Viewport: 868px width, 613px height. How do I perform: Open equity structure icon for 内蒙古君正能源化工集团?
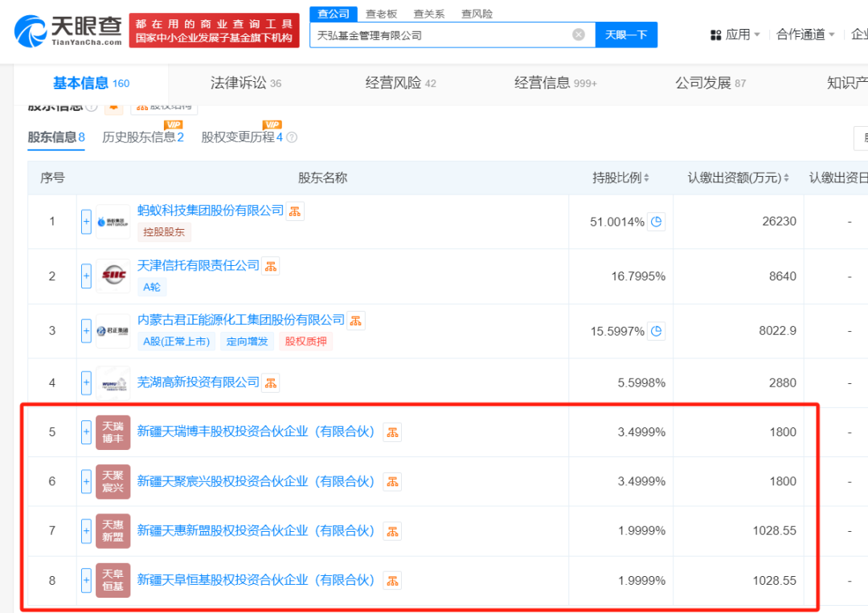[356, 321]
